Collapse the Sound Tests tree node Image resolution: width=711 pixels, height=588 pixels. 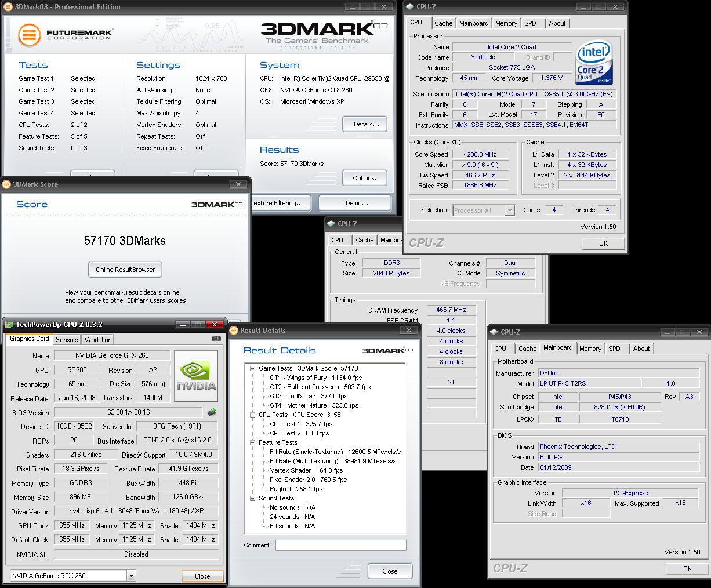[x=253, y=498]
